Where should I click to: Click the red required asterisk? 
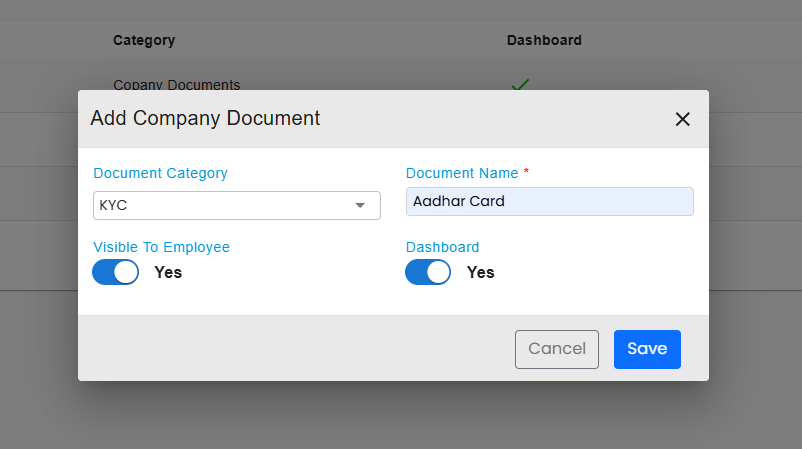click(526, 172)
